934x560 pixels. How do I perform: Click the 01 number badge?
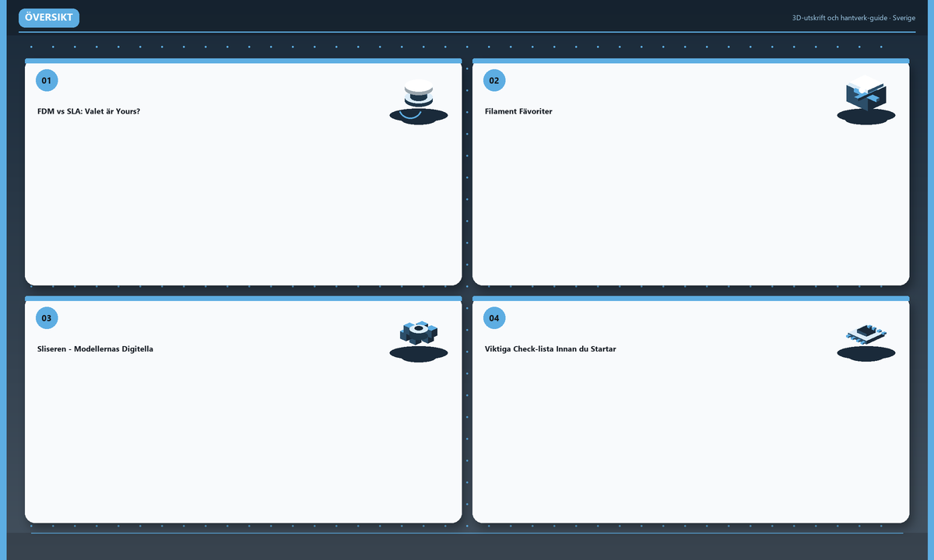pyautogui.click(x=47, y=80)
